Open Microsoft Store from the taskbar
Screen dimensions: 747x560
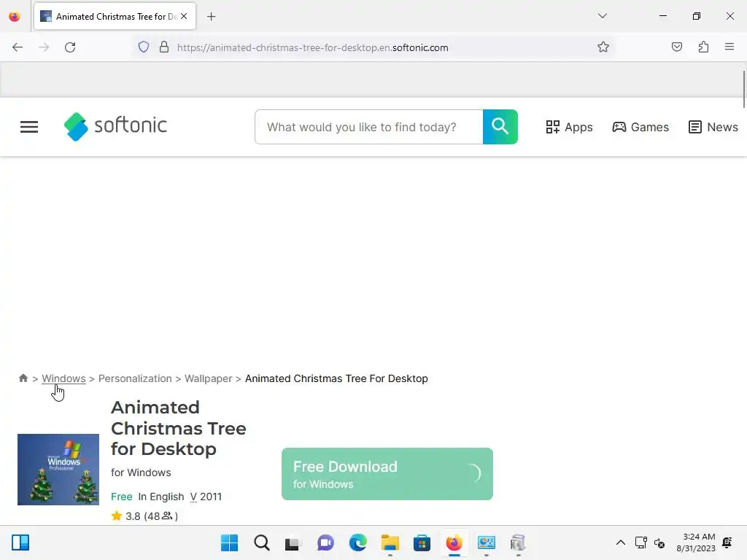422,542
